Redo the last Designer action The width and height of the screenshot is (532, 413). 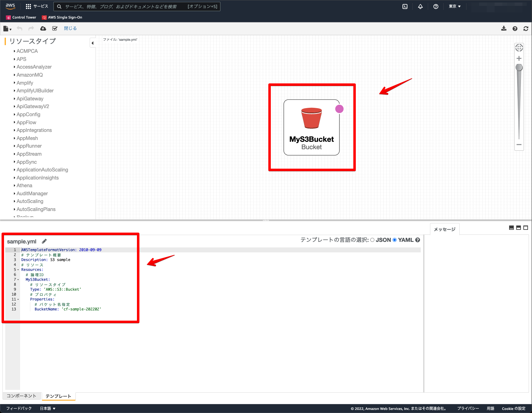[31, 28]
